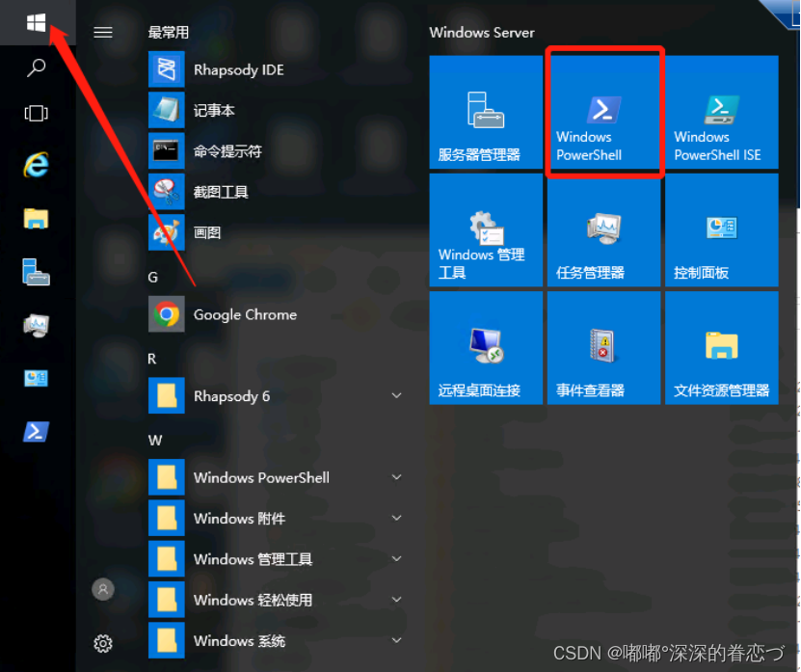Open Windows PowerShell ISE tile
801x672 pixels.
721,112
